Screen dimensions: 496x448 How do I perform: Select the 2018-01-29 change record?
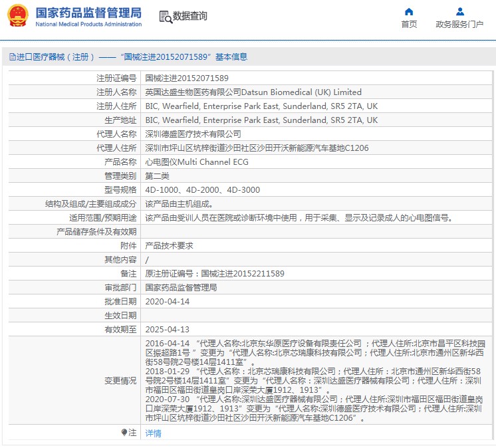(x=313, y=381)
